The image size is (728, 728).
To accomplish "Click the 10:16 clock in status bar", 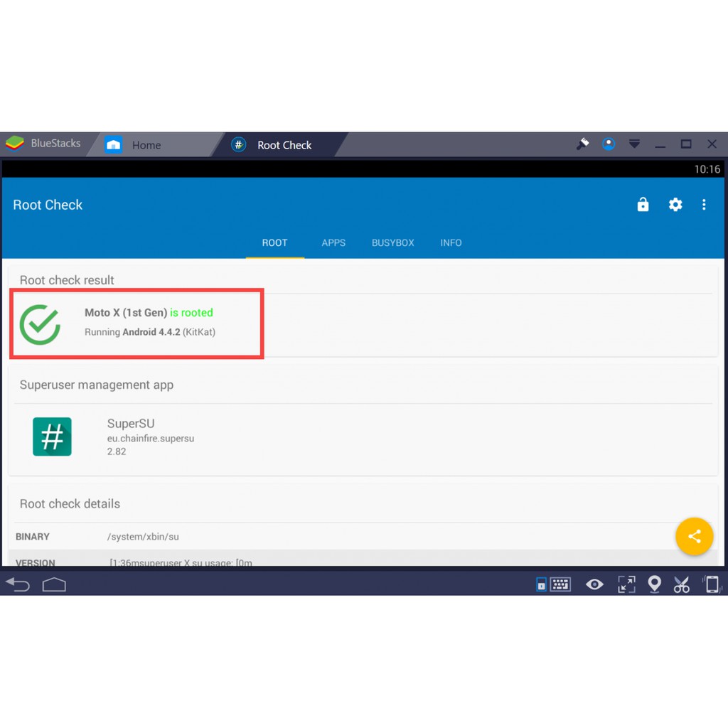I will pyautogui.click(x=707, y=169).
